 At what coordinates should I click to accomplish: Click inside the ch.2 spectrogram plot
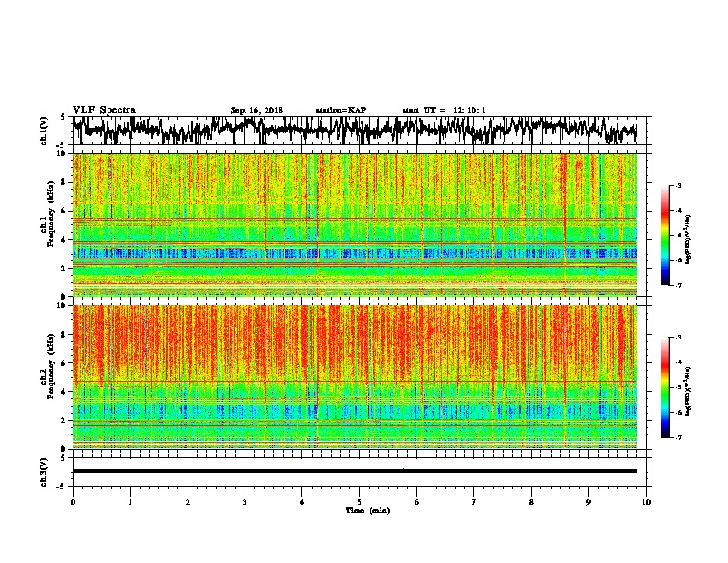coord(354,377)
